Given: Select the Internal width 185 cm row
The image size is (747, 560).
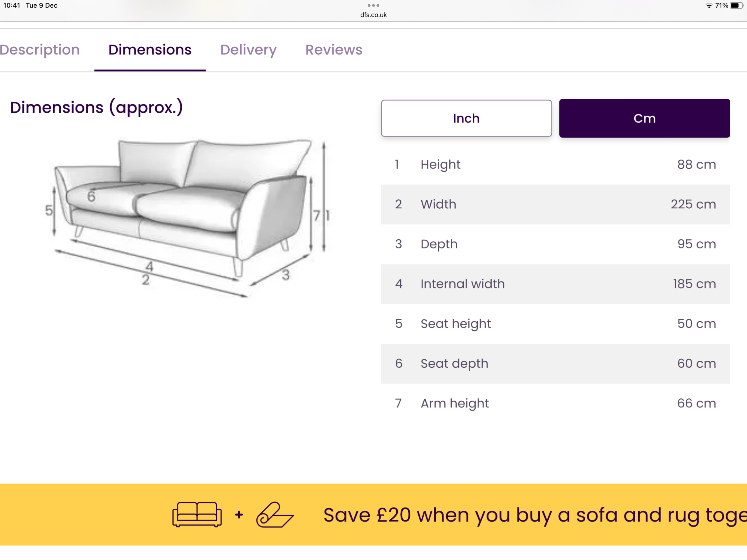Looking at the screenshot, I should 555,284.
